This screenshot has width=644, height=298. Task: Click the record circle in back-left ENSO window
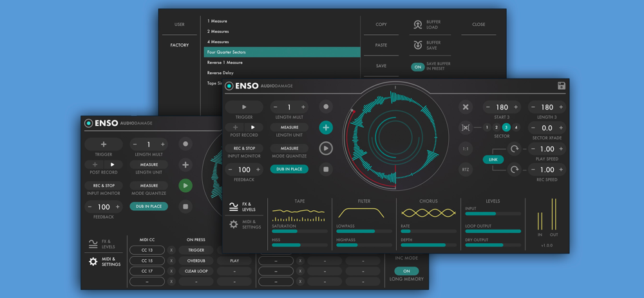pyautogui.click(x=185, y=144)
